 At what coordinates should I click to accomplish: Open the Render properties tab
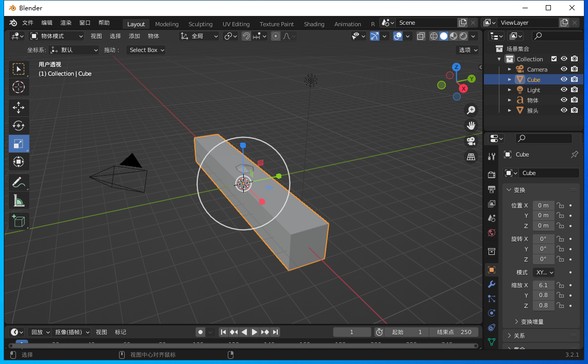(491, 174)
